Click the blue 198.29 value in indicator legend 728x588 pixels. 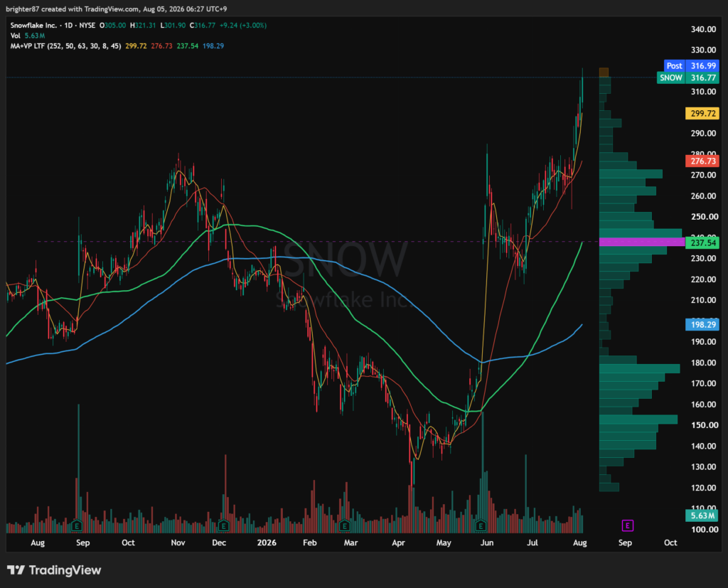click(x=213, y=46)
